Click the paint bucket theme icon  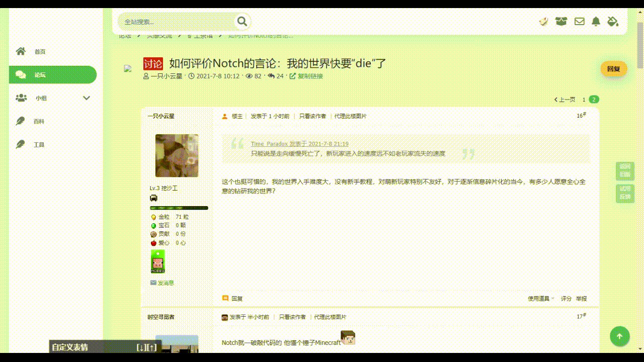(x=613, y=21)
